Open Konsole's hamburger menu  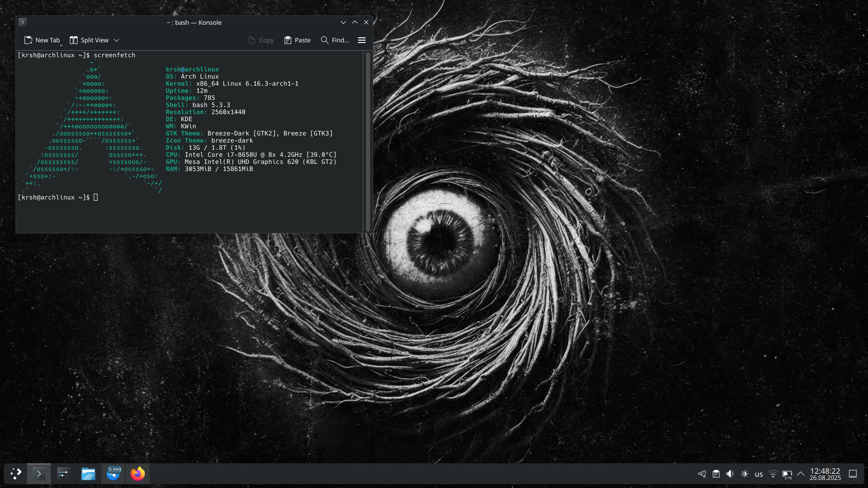pyautogui.click(x=362, y=40)
